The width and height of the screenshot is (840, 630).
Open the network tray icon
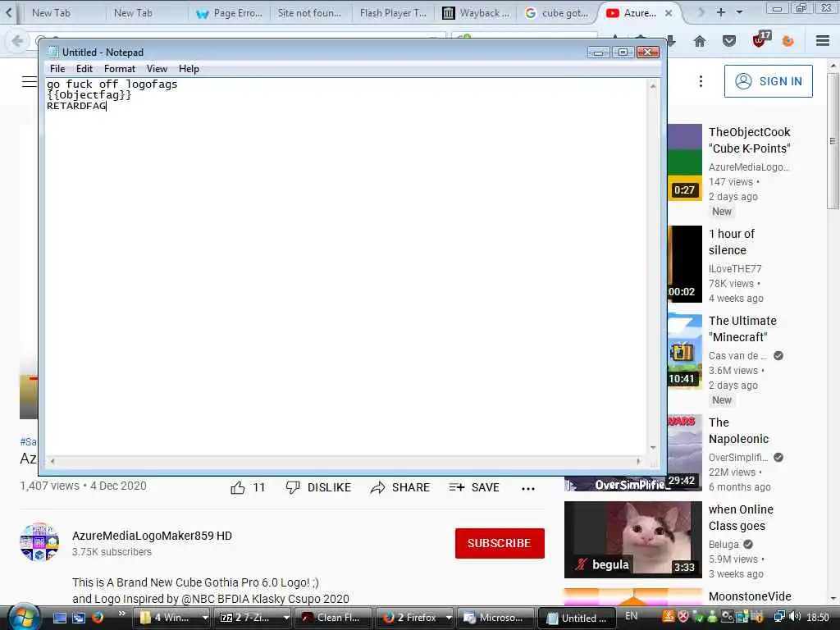tap(780, 617)
